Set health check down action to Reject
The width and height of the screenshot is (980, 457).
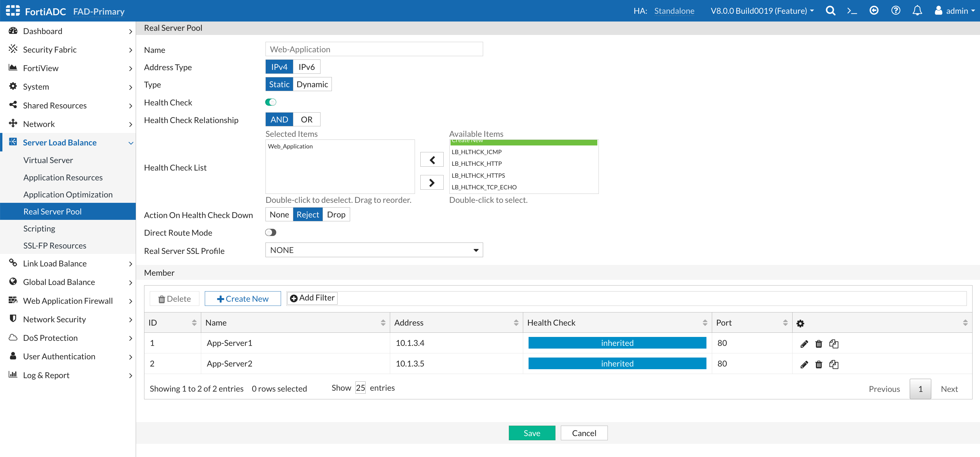(x=307, y=214)
